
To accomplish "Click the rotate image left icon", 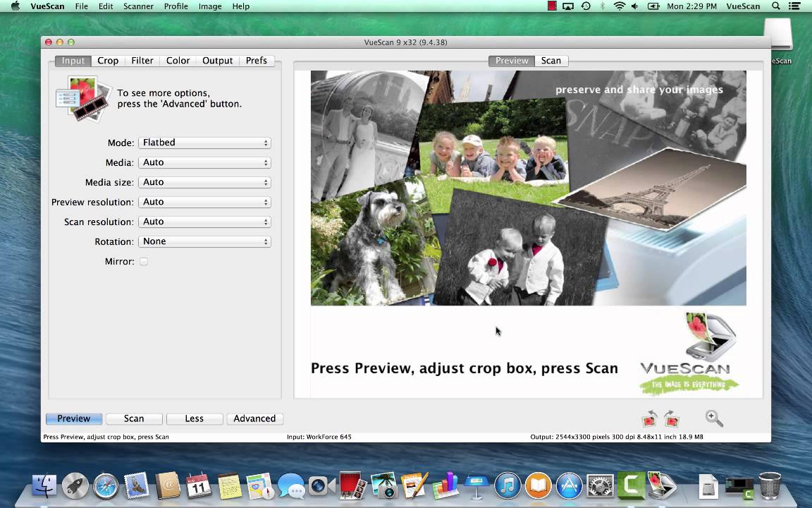I will pyautogui.click(x=649, y=418).
